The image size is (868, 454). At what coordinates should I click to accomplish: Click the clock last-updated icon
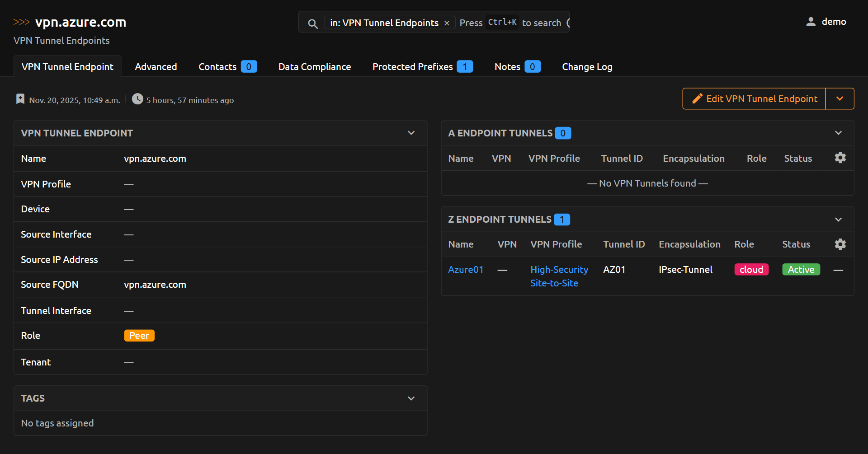tap(137, 99)
